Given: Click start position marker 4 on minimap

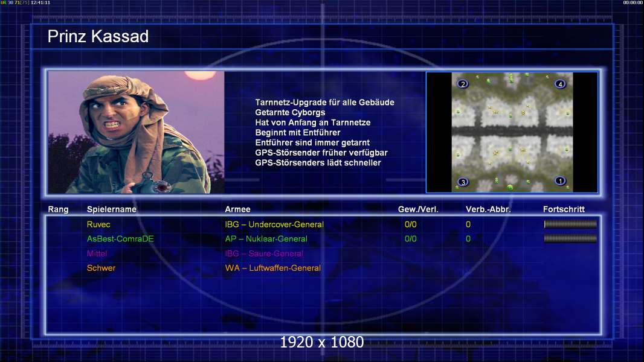Looking at the screenshot, I should pos(560,84).
